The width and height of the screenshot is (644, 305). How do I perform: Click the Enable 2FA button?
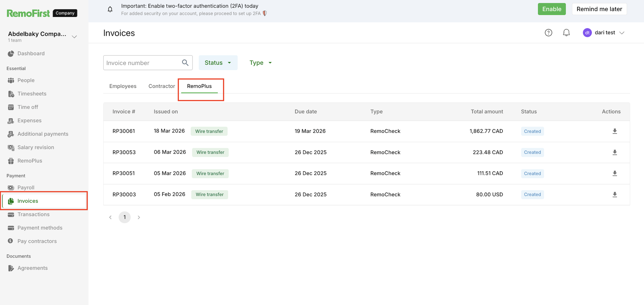pyautogui.click(x=552, y=9)
